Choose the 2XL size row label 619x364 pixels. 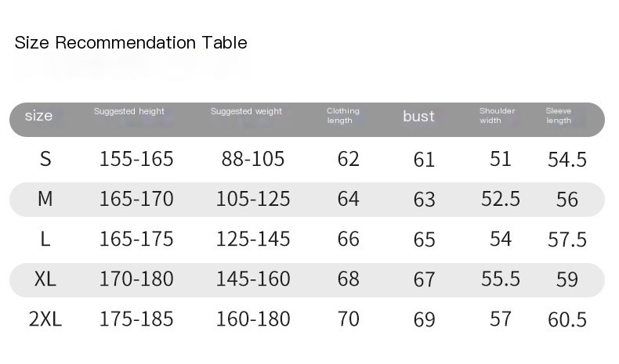pos(45,319)
